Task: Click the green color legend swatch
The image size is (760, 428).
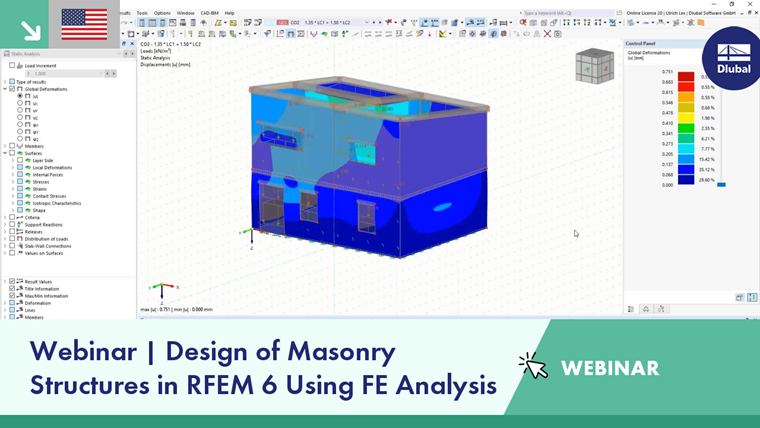Action: click(x=686, y=128)
